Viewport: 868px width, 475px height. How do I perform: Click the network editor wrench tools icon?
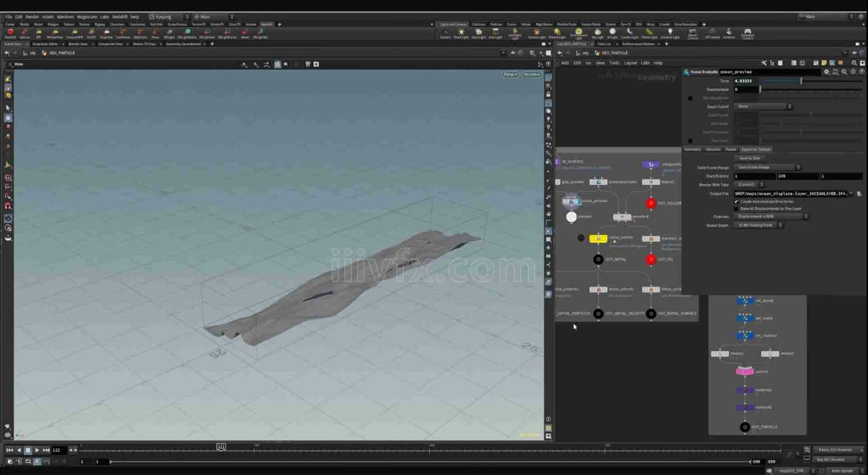763,63
